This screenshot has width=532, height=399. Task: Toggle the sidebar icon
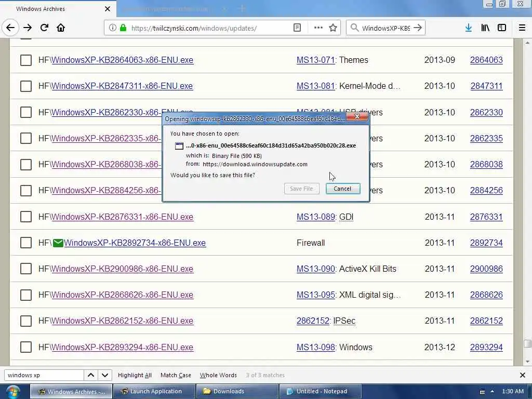pos(502,28)
